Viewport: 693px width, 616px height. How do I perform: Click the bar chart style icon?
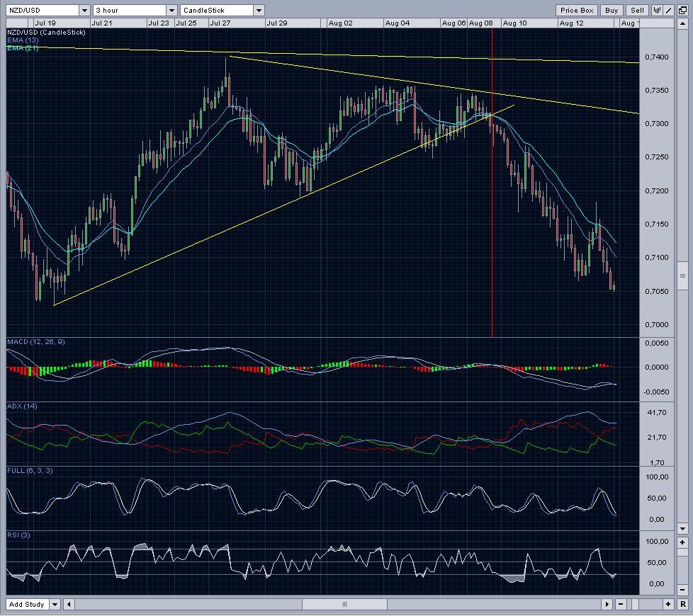point(657,10)
